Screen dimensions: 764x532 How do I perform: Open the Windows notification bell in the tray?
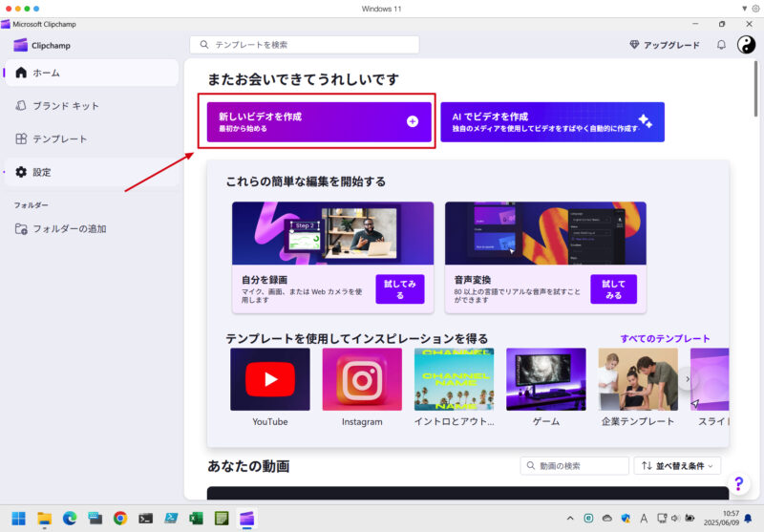click(749, 519)
